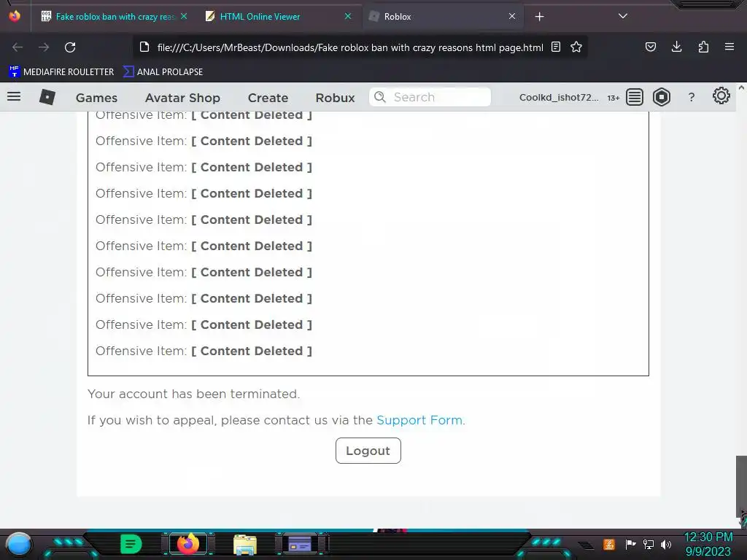Open File Explorer from the taskbar
This screenshot has width=747, height=560.
245,544
